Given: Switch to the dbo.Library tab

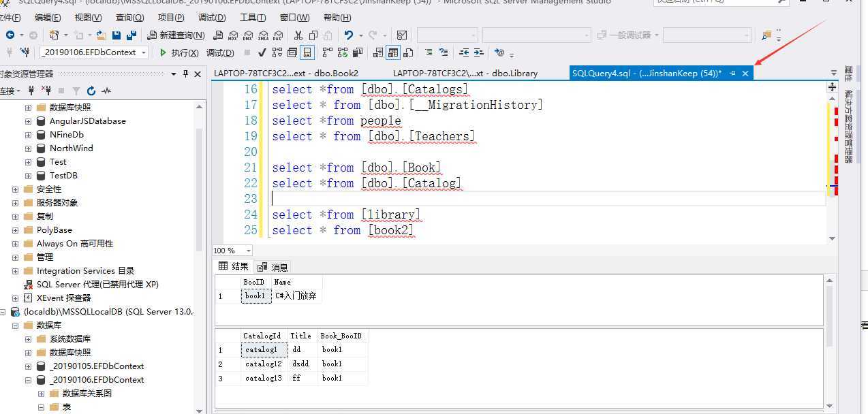Looking at the screenshot, I should 465,73.
